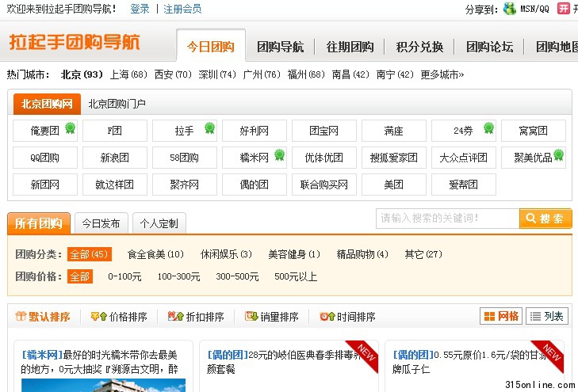
Task: Open the 美团 site button
Action: pyautogui.click(x=394, y=185)
